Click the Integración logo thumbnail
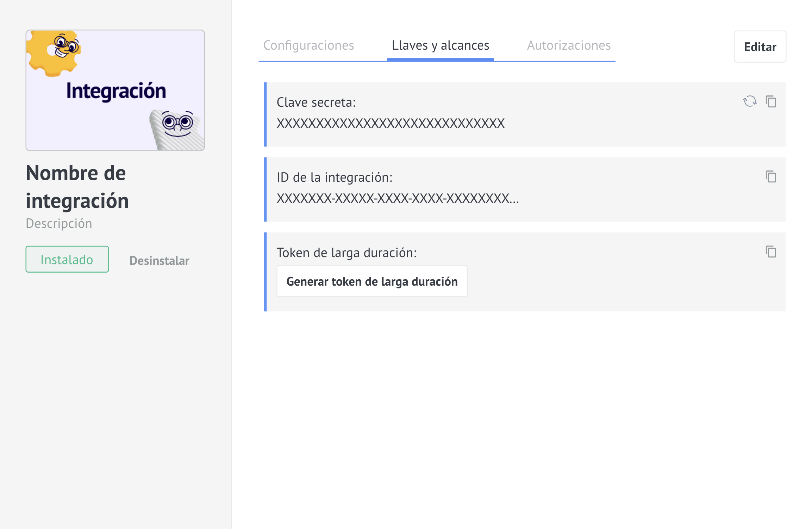This screenshot has width=812, height=529. 115,90
